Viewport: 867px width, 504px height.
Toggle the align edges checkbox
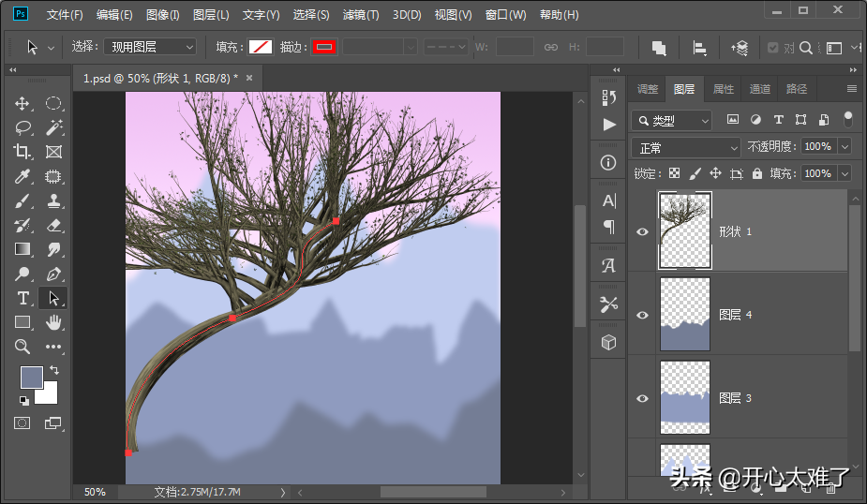tap(773, 48)
